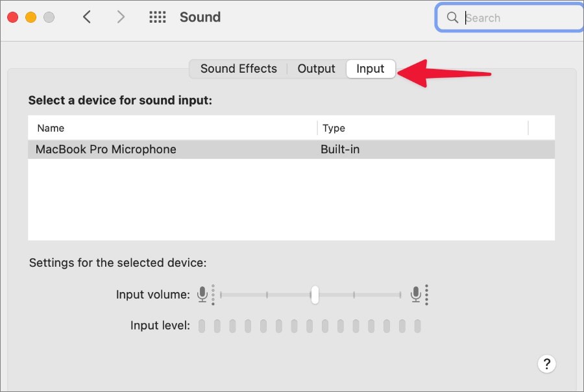Click the input level meter bars

[310, 326]
